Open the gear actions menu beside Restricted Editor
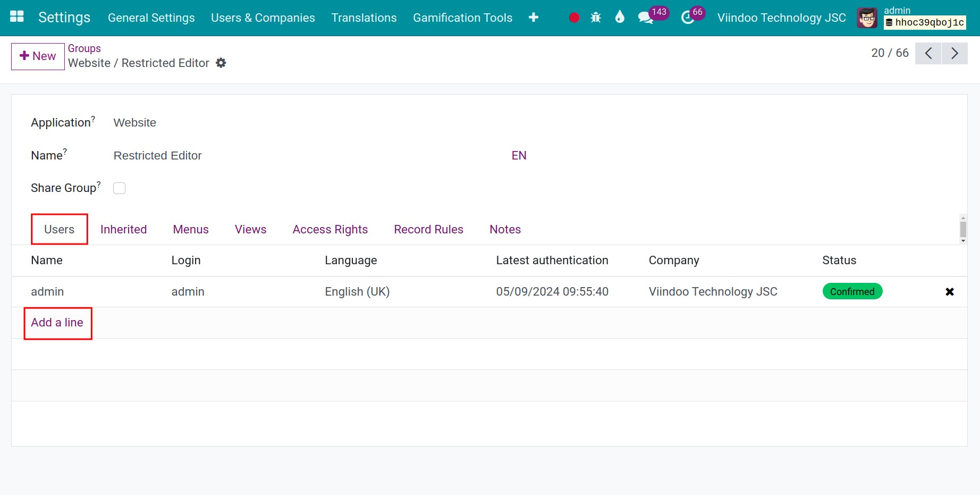The width and height of the screenshot is (980, 495). pos(221,63)
